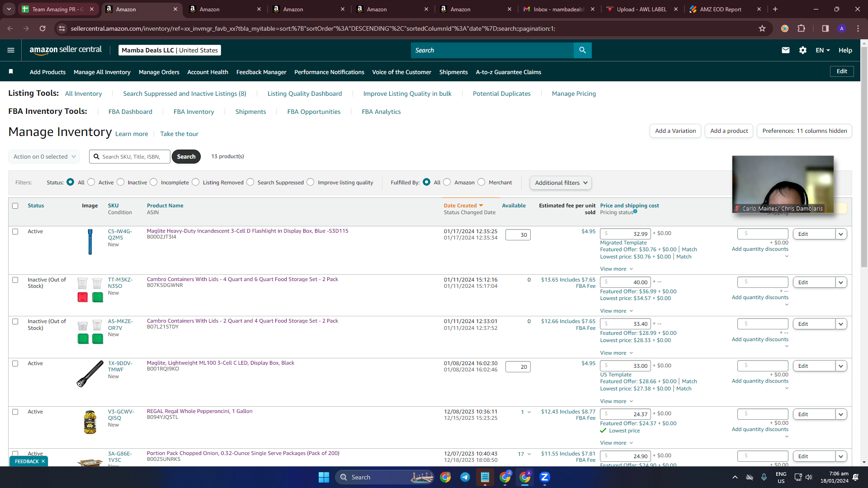Click the Amazon Seller Central logo
Screen dimensions: 868x488
pos(66,50)
